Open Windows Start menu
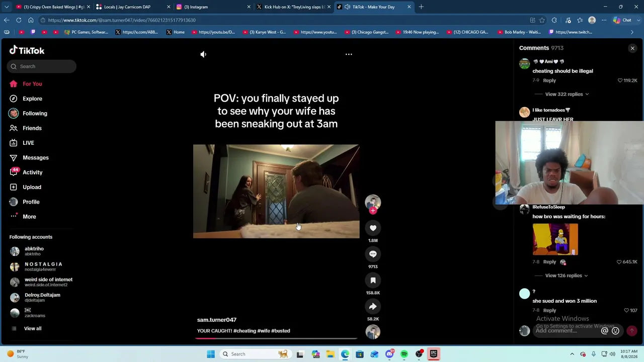 pyautogui.click(x=211, y=354)
